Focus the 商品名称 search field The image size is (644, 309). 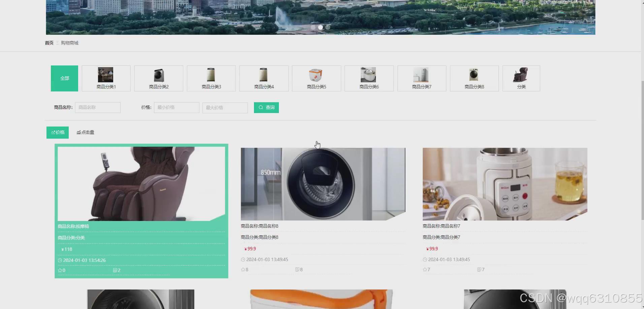click(x=98, y=108)
